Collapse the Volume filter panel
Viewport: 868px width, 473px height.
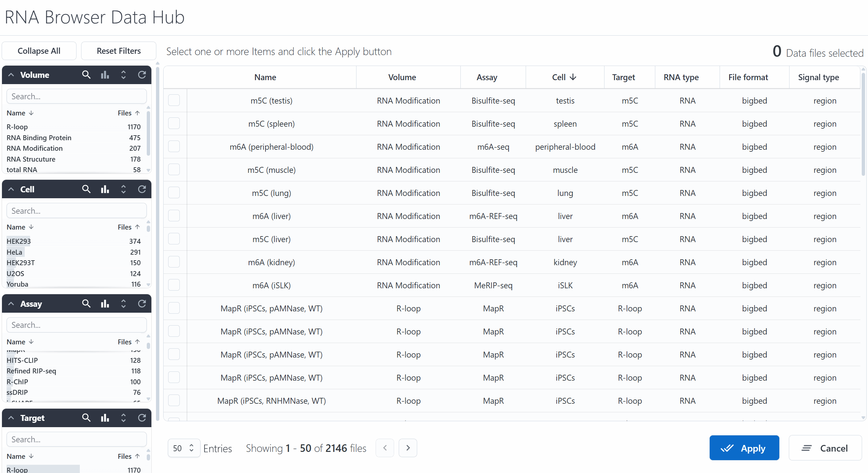pos(11,75)
